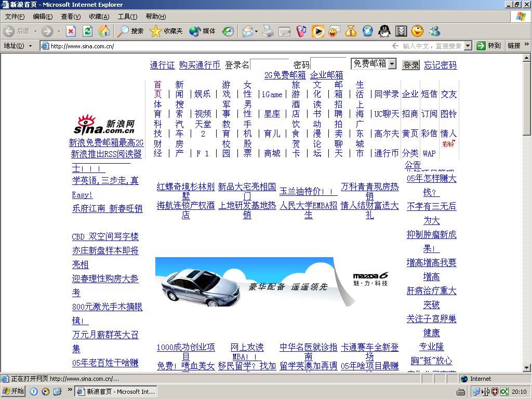532x399 pixels.
Task: Open the address bar dropdown list
Action: tap(468, 46)
